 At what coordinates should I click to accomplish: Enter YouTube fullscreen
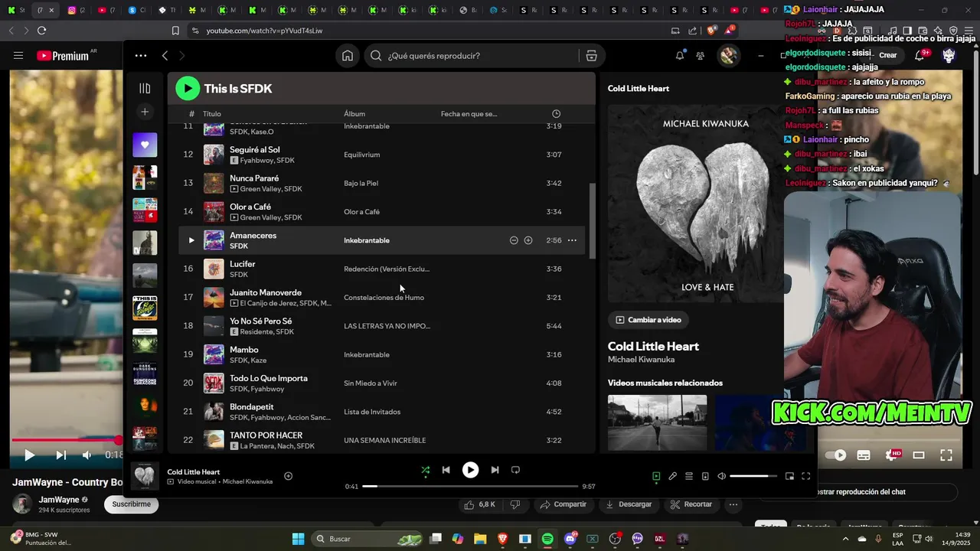tap(946, 455)
